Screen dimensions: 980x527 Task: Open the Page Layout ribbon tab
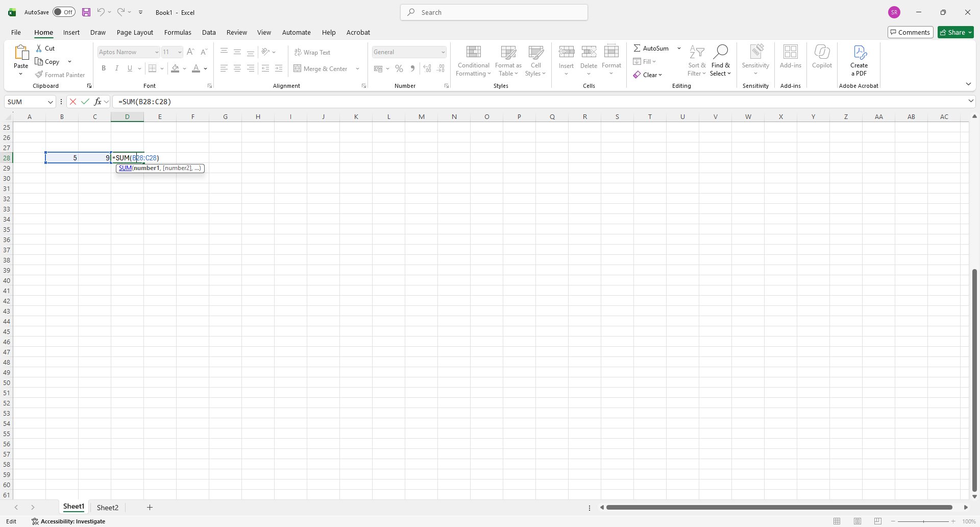[x=135, y=32]
